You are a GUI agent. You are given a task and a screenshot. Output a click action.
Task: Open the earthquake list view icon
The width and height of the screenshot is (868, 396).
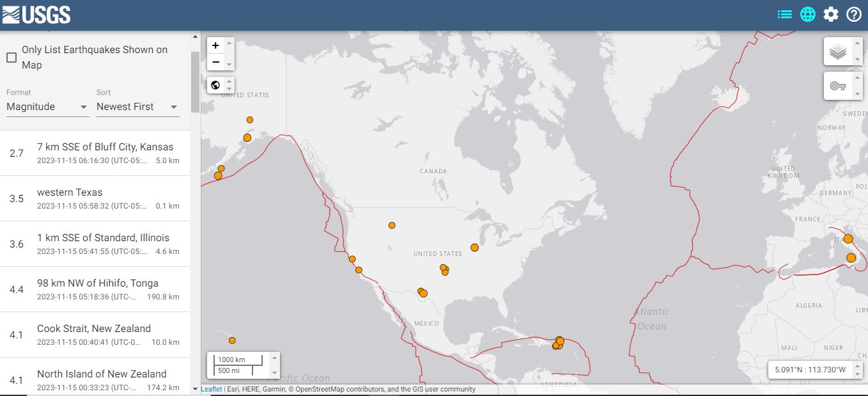pos(784,15)
